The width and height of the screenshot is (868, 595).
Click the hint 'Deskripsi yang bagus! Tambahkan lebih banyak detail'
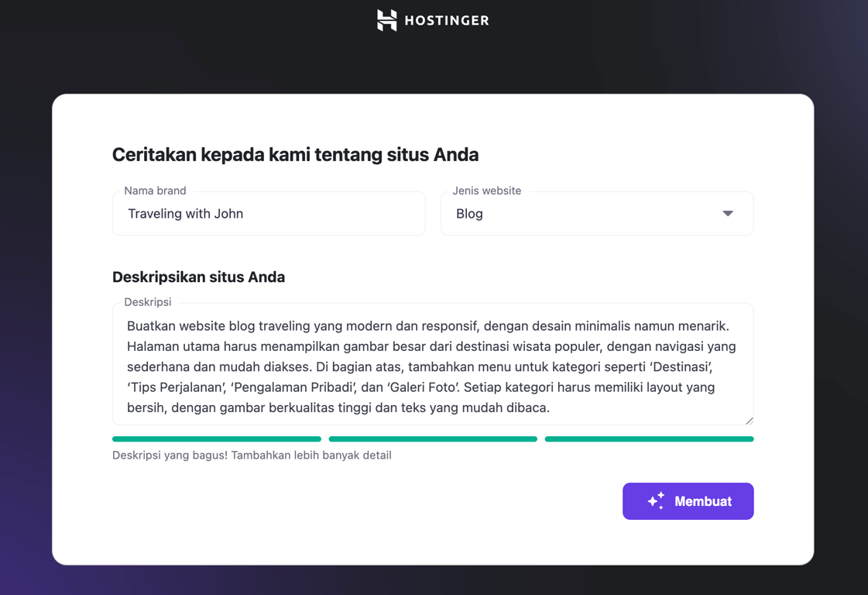(251, 455)
